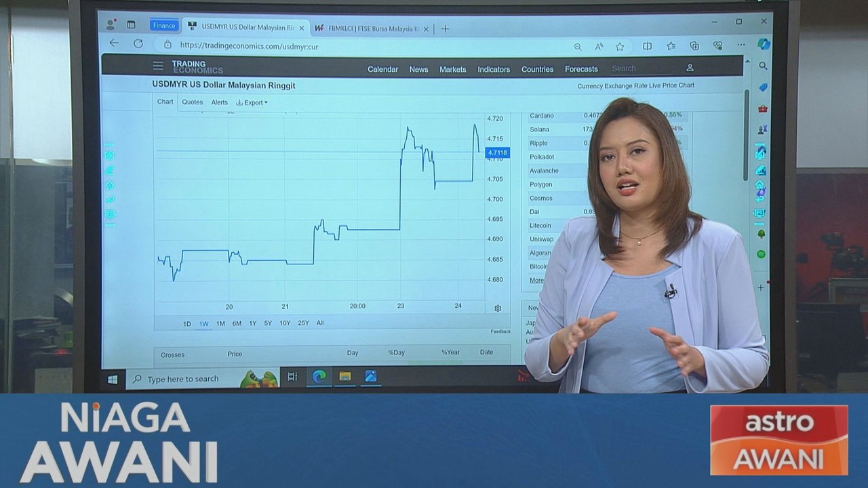Open the Collections icon
This screenshot has height=488, width=868.
[x=694, y=46]
